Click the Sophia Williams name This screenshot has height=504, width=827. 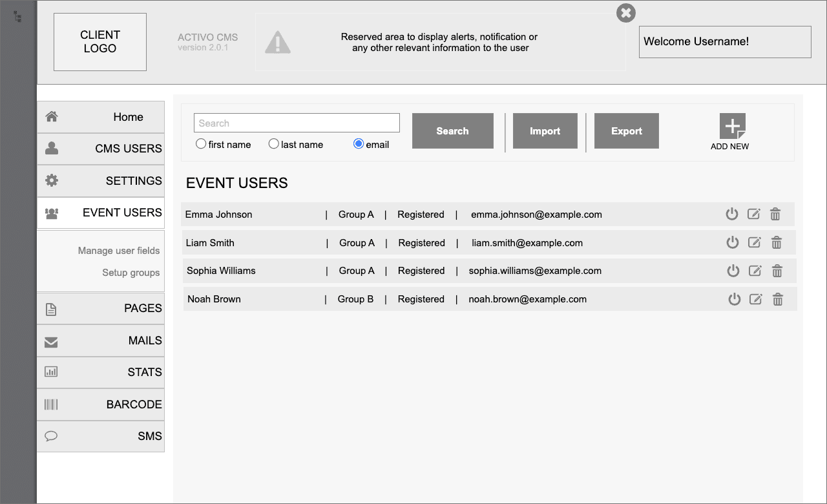click(x=221, y=271)
